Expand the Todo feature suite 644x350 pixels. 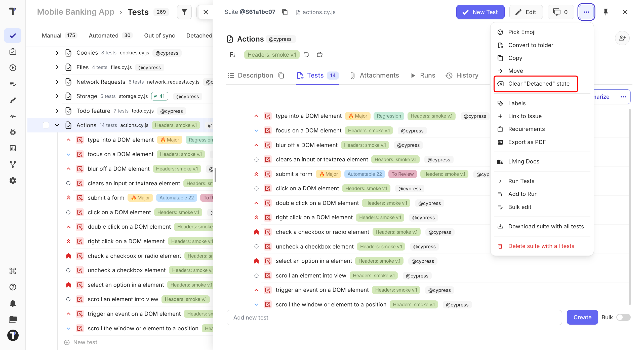tap(57, 111)
